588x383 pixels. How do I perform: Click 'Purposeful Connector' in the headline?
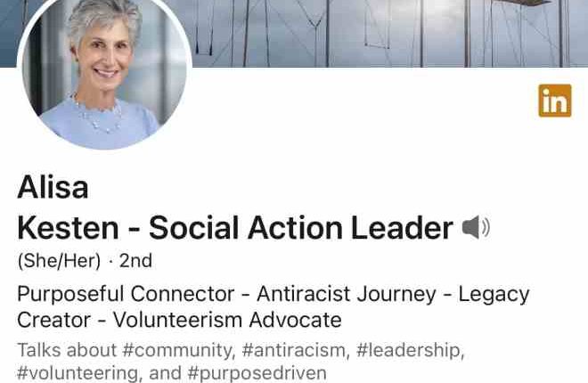pyautogui.click(x=126, y=293)
